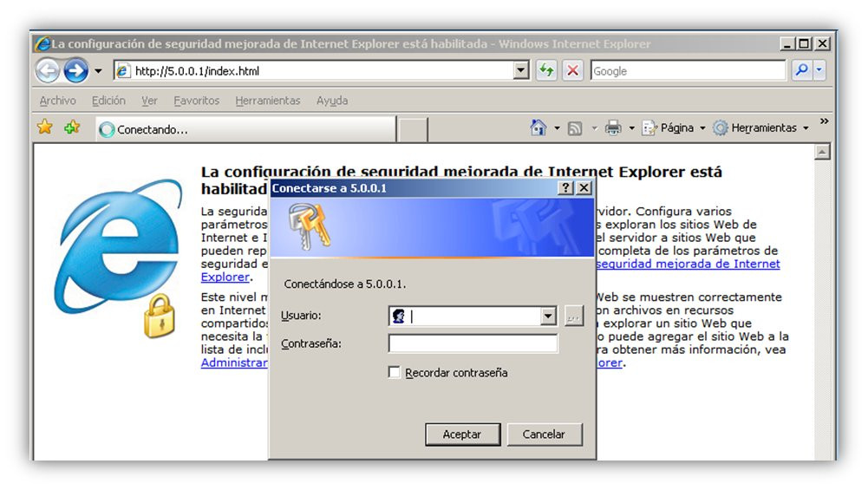Click the Usuario combo box field
Viewport: 868px width, 490px height.
473,317
